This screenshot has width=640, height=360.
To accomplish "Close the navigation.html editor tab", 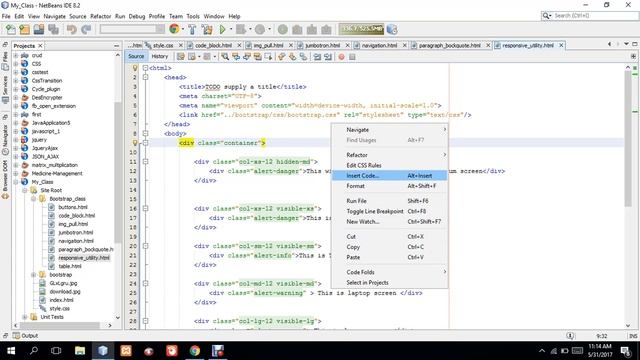I will coord(404,45).
